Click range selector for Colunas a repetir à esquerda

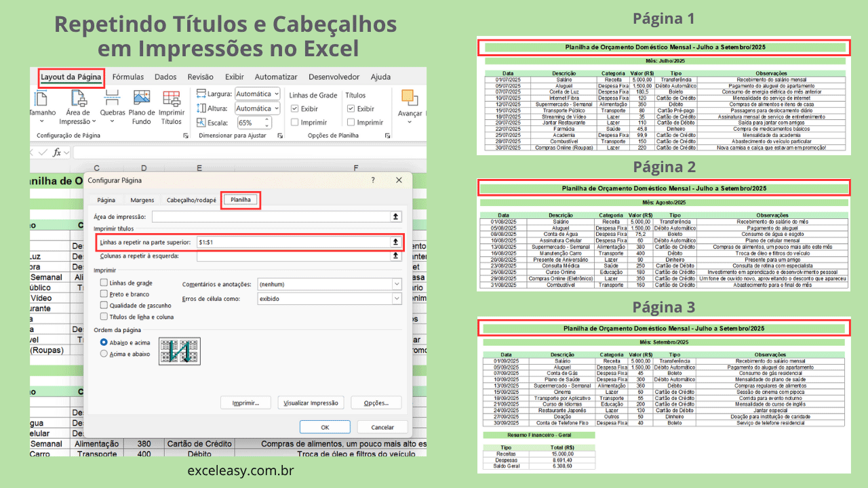tap(395, 256)
